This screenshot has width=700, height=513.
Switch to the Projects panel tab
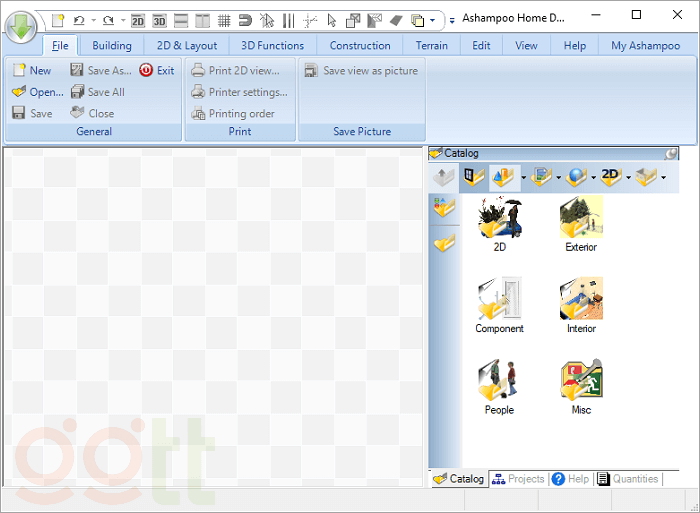(518, 479)
